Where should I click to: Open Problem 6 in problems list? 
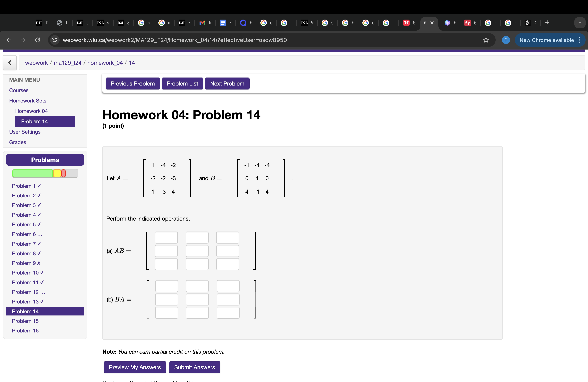27,234
